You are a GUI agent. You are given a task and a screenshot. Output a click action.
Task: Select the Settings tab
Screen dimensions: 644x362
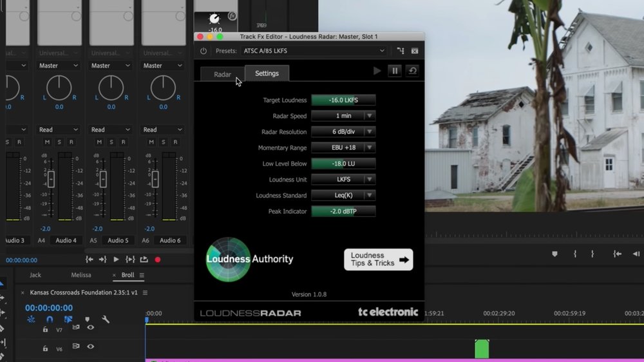tap(267, 73)
